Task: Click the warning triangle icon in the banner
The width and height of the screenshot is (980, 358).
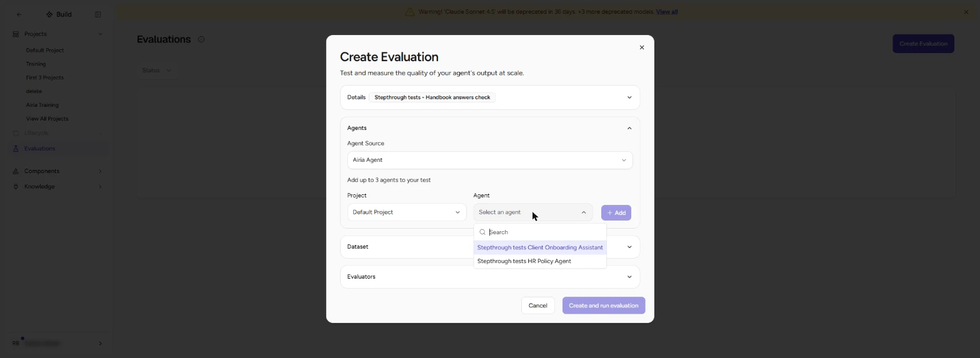Action: pos(410,12)
